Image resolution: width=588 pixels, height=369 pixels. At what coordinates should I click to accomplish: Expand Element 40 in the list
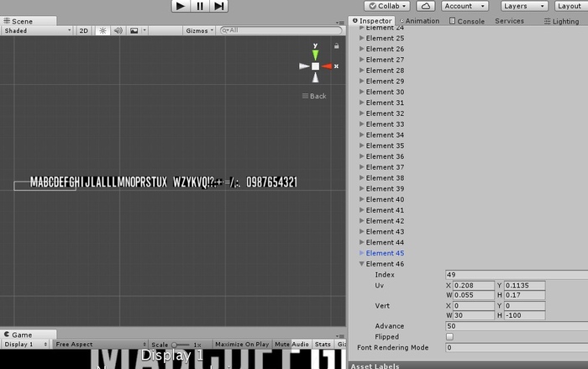point(362,199)
